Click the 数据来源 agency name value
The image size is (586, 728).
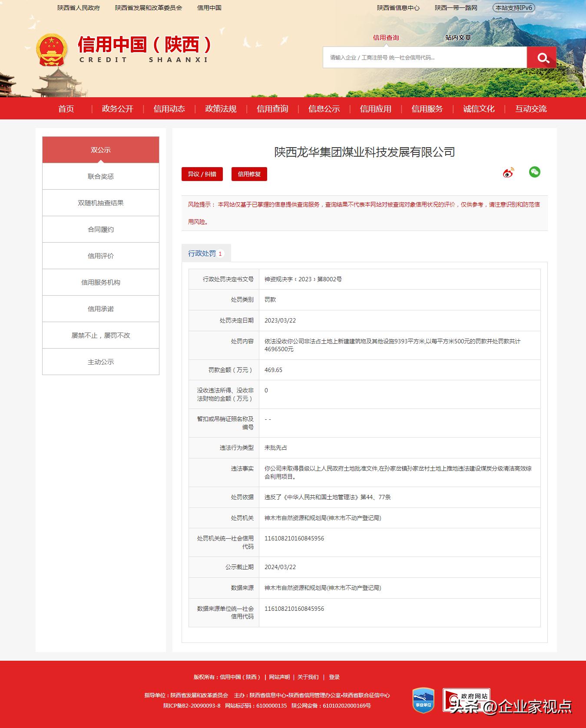(x=323, y=588)
